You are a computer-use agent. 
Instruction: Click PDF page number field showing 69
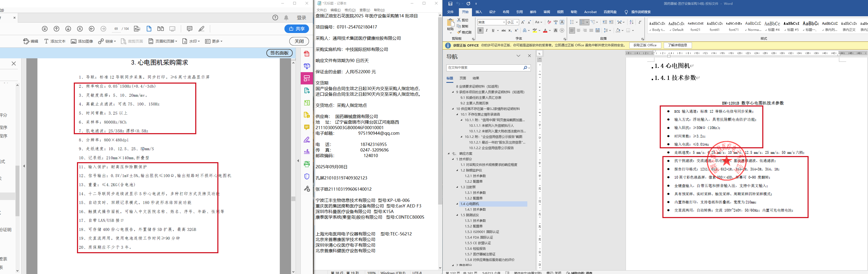click(x=116, y=29)
